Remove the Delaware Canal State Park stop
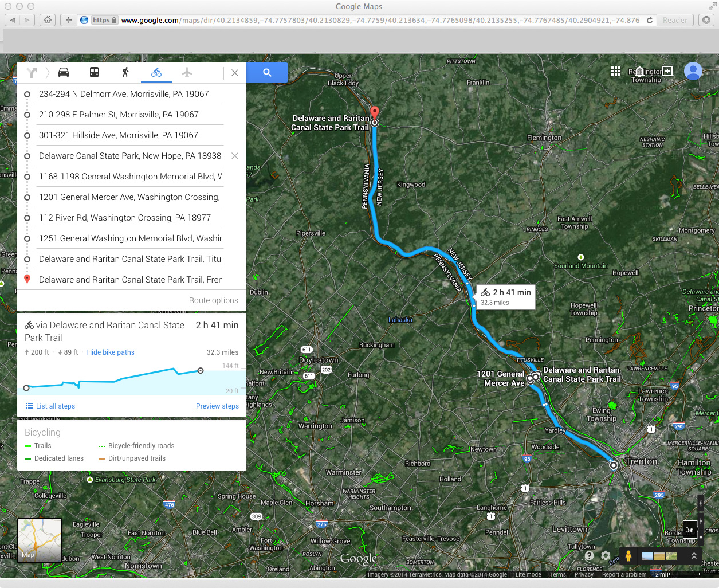Viewport: 719px width, 588px height. click(234, 156)
